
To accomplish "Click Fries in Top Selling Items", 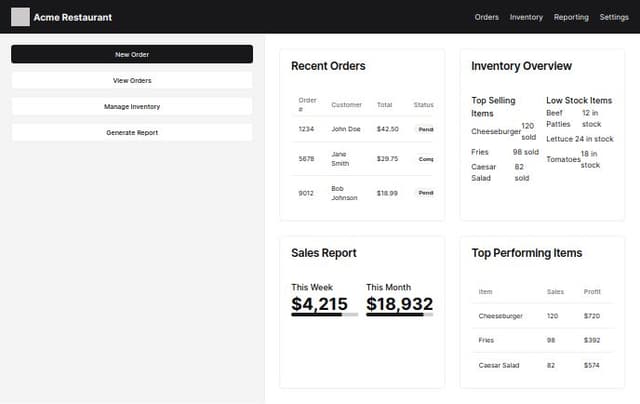I will coord(480,152).
